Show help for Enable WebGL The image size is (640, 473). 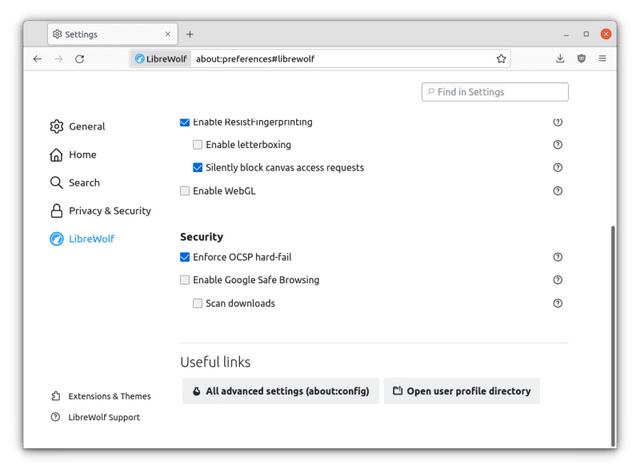[558, 191]
